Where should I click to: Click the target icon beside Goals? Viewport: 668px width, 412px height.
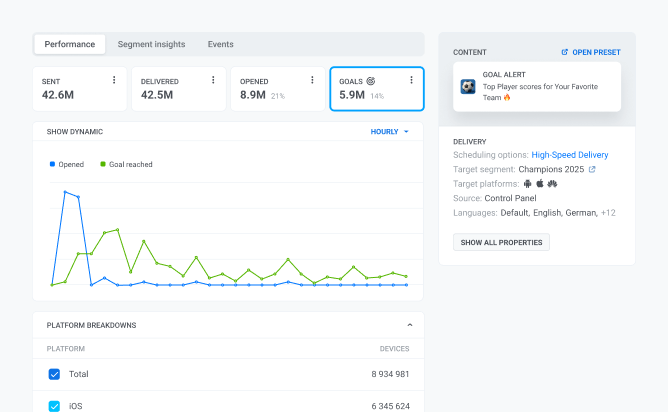(x=371, y=80)
